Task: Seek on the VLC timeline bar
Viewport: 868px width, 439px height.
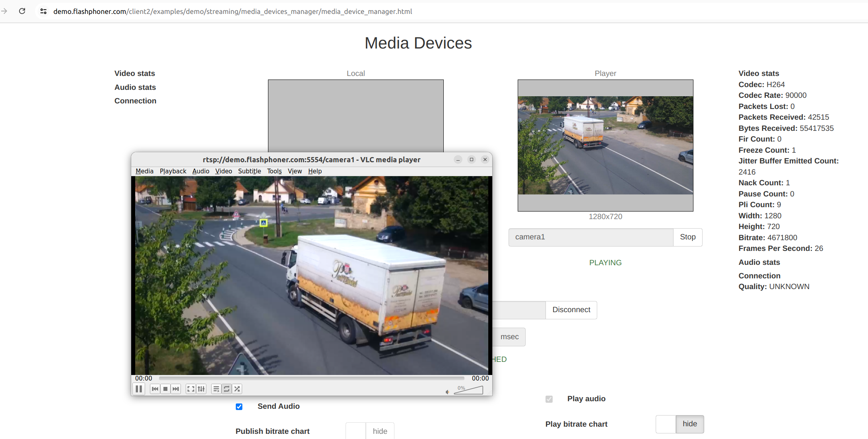Action: click(x=311, y=378)
